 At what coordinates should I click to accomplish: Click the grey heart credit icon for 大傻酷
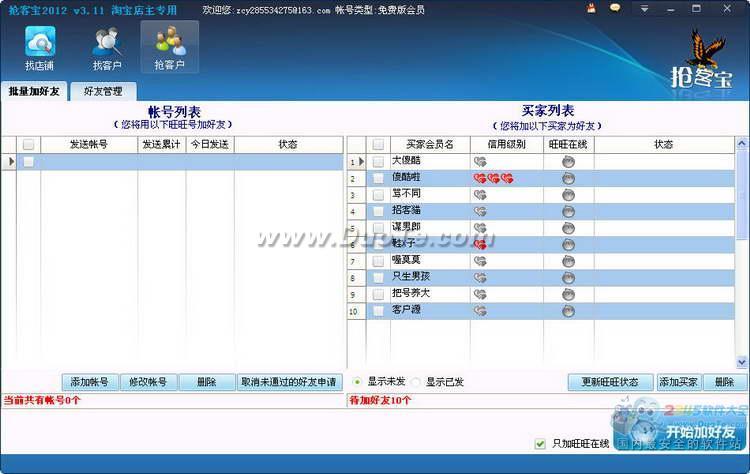coord(480,162)
